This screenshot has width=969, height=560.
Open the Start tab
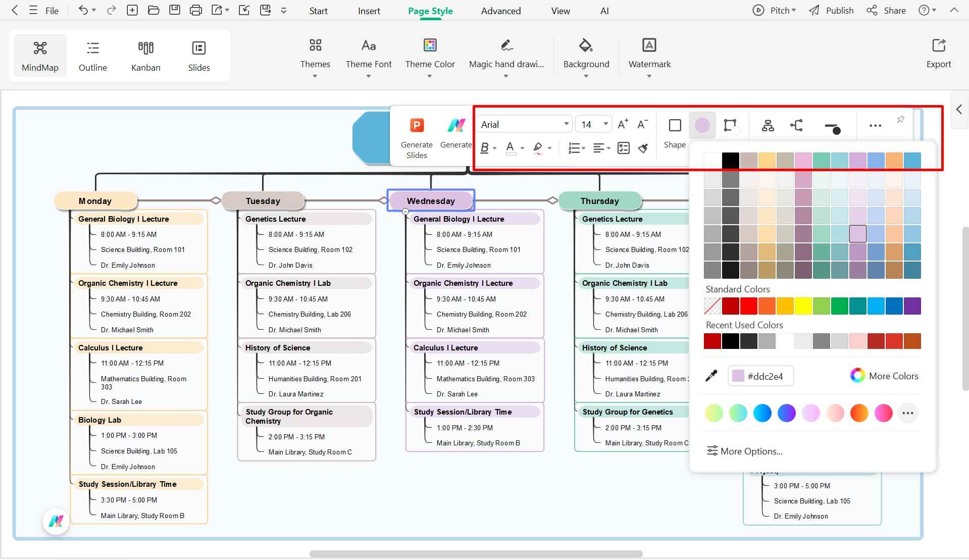pyautogui.click(x=319, y=11)
